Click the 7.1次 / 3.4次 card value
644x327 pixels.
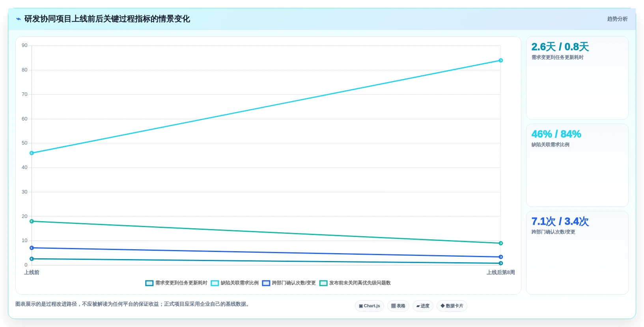(560, 222)
